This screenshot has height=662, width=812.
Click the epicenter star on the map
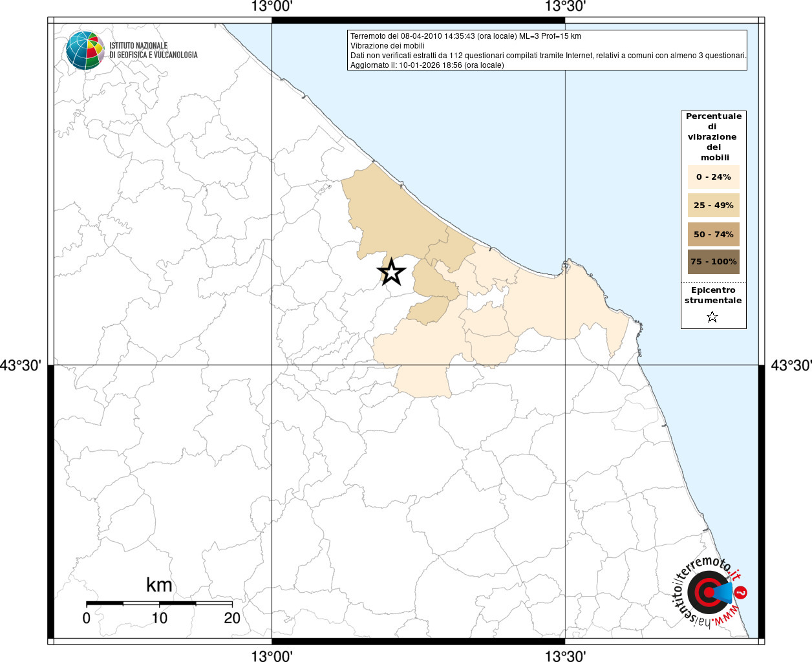392,272
